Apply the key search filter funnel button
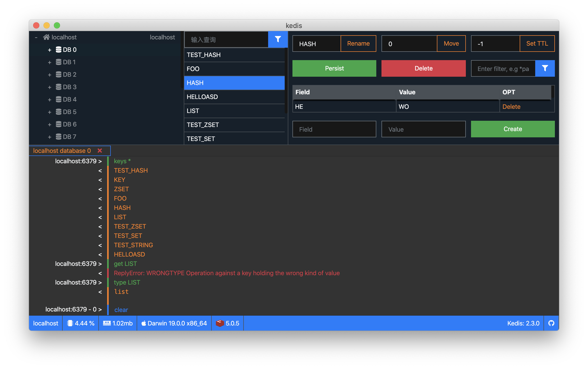The height and width of the screenshot is (369, 588). coord(278,39)
